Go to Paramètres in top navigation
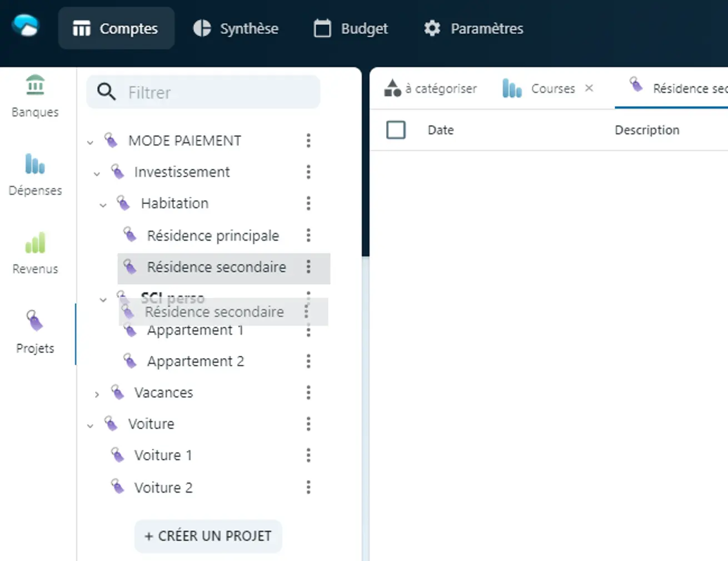 pos(473,28)
